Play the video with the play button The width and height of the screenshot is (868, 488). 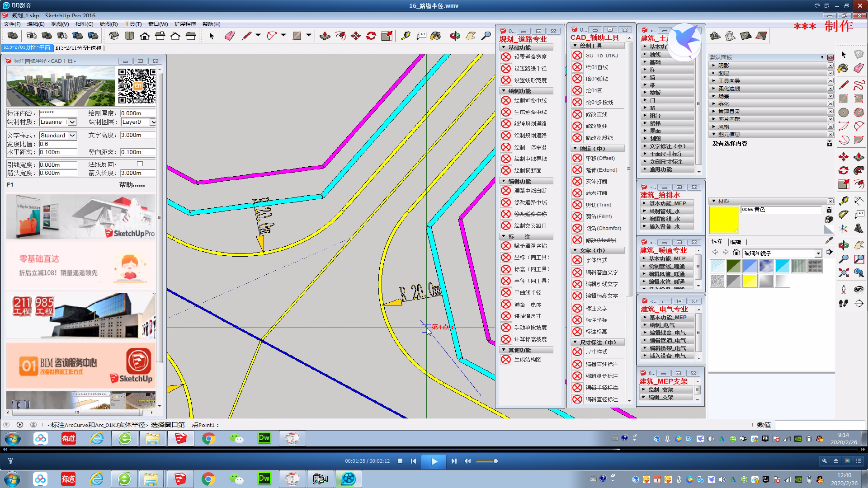pyautogui.click(x=434, y=461)
